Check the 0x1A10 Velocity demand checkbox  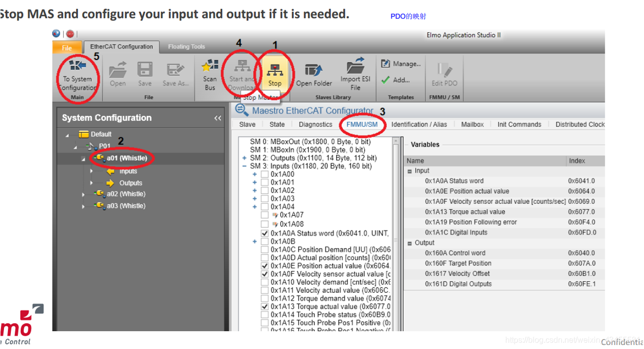(x=265, y=282)
